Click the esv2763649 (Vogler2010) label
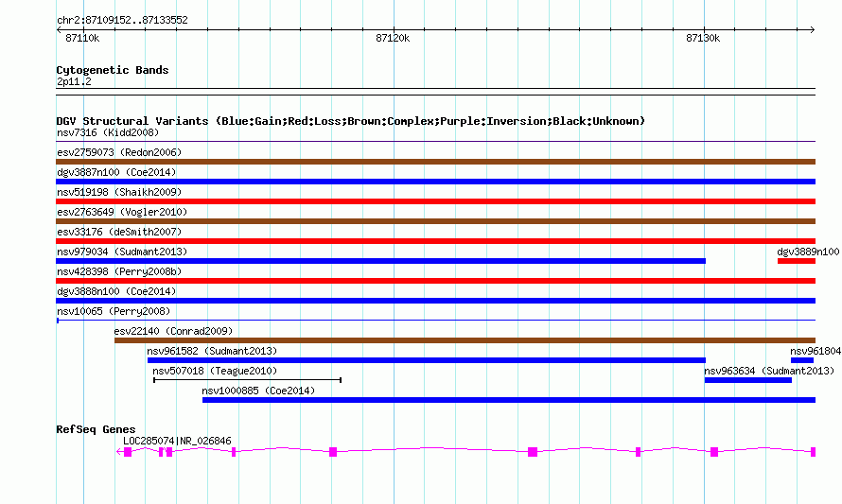The image size is (842, 504). tap(122, 212)
